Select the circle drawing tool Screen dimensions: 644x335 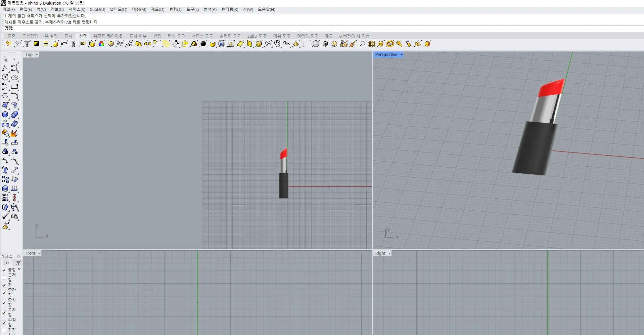tap(5, 77)
